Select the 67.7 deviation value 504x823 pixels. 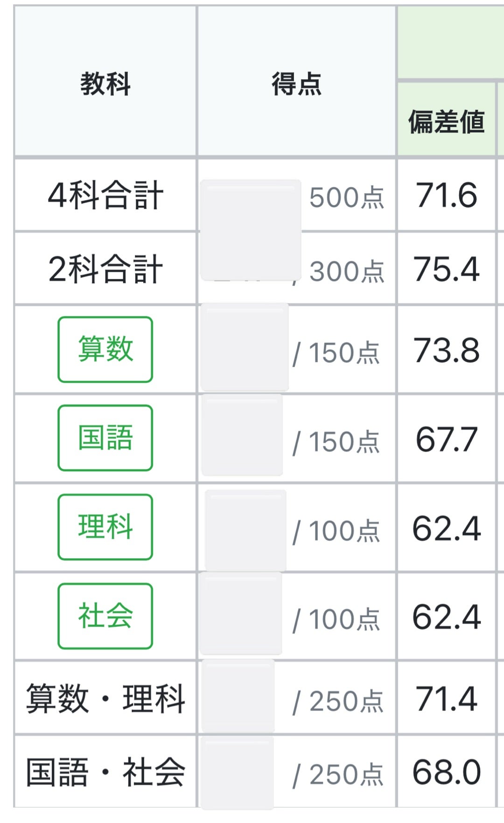[x=446, y=439]
